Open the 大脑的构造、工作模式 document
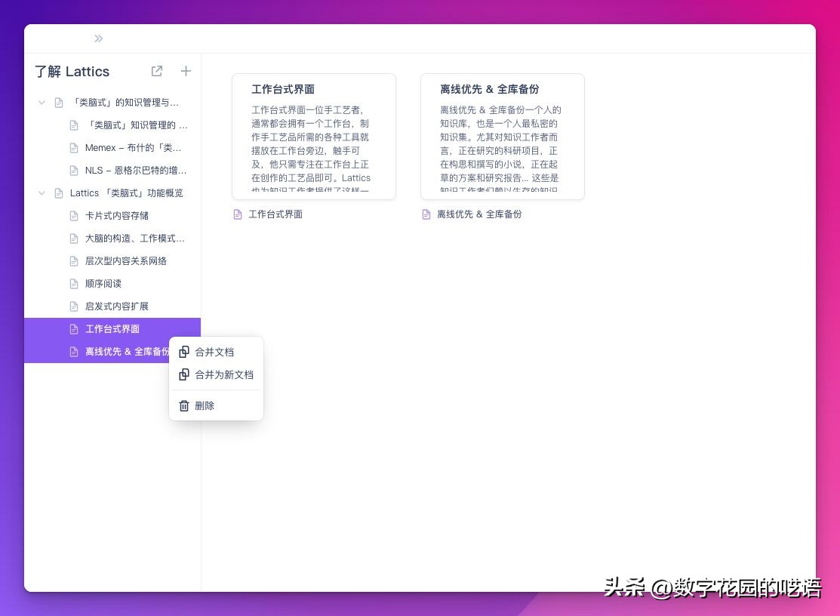This screenshot has width=840, height=616. point(135,239)
